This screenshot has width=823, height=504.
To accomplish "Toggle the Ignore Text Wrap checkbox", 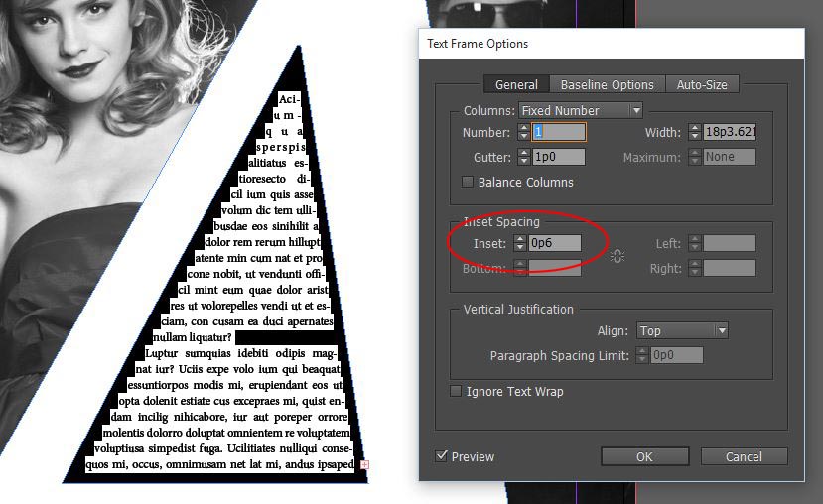I will point(457,392).
